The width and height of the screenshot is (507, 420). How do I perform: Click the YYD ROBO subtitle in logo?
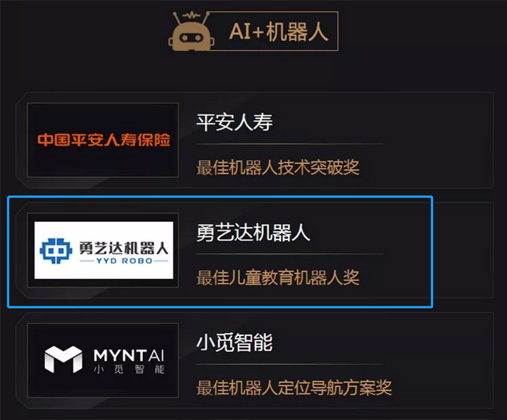(124, 261)
